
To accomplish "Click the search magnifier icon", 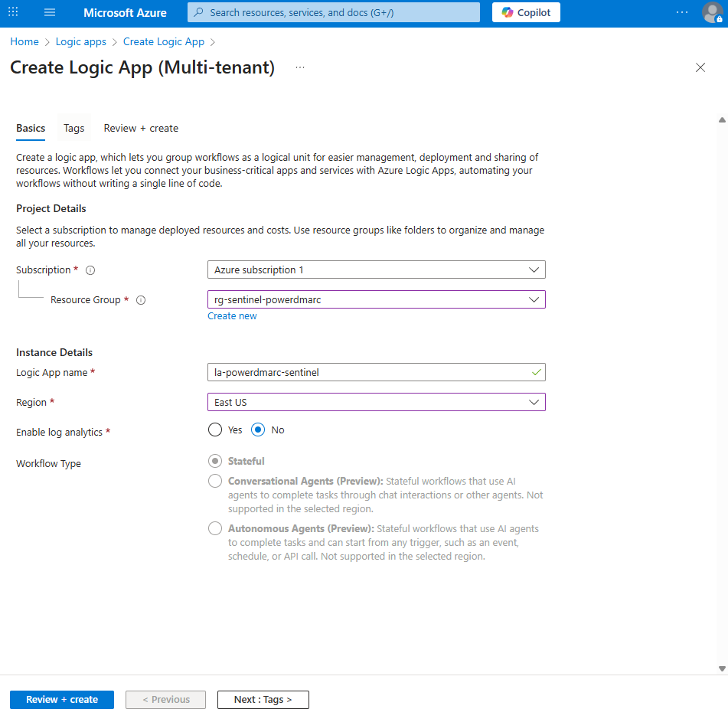I will 199,12.
